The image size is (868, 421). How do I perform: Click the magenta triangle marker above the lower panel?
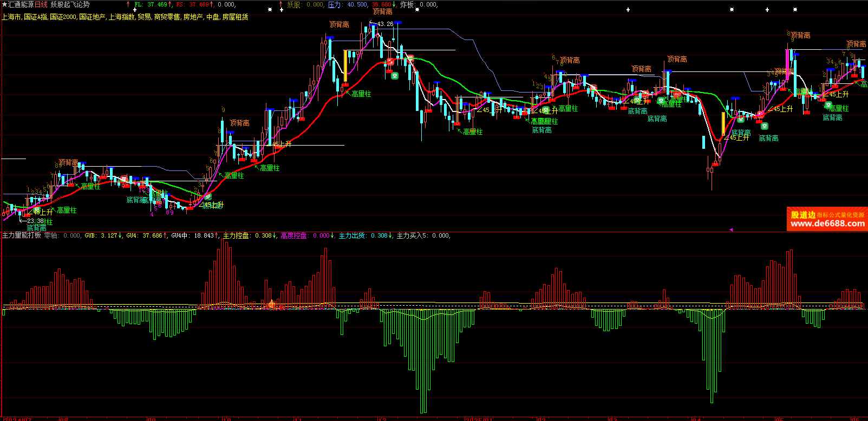click(731, 230)
